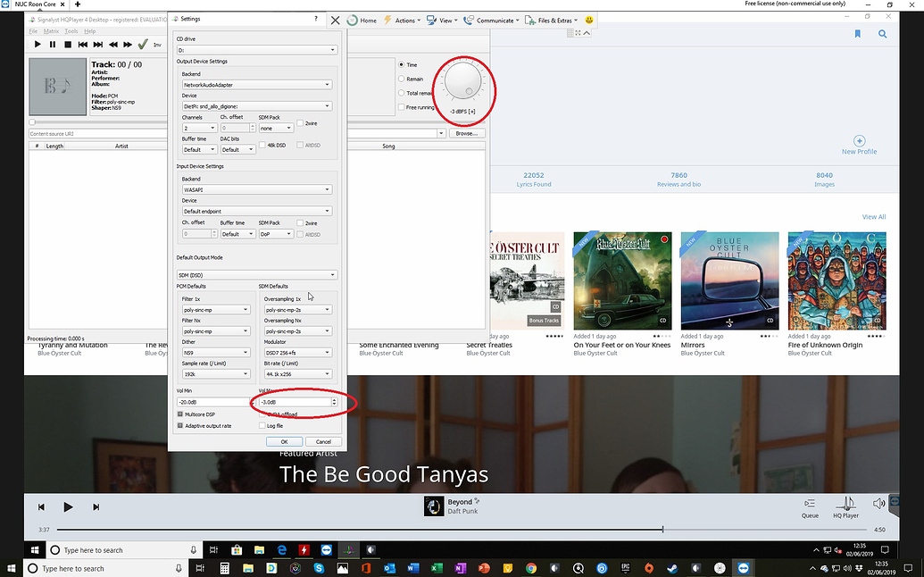Open the Matrix menu in HQPlayer
924x577 pixels.
coord(51,31)
